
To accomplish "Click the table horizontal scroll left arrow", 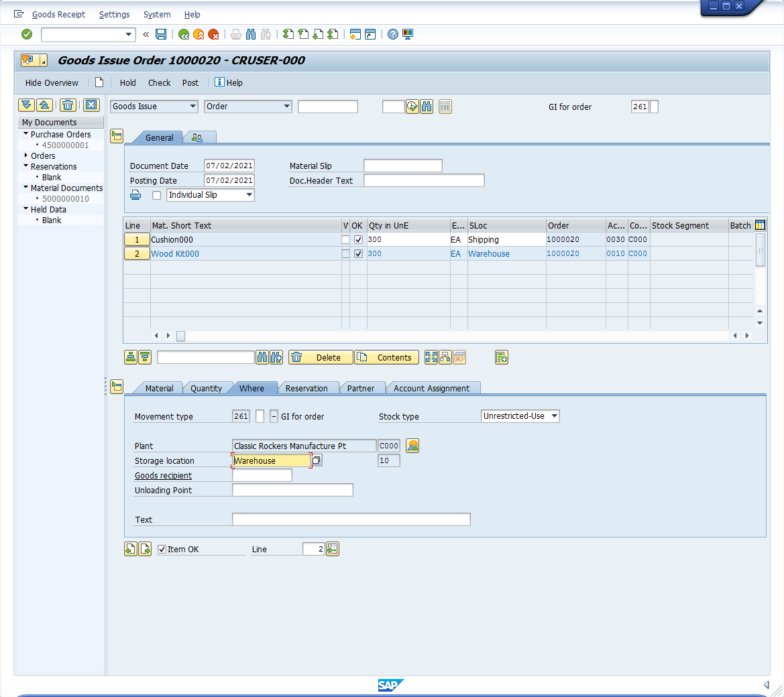I will tap(156, 336).
